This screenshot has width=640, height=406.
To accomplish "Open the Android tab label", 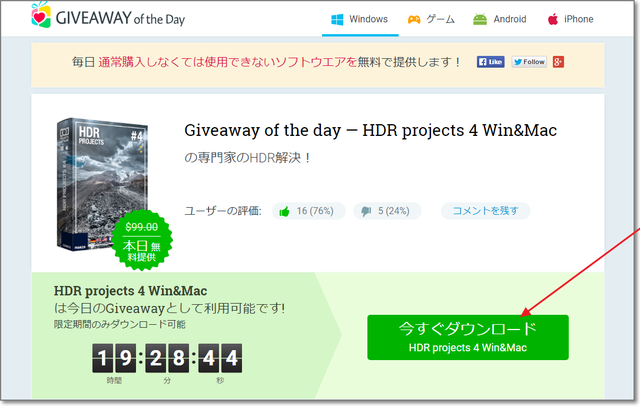I will (x=510, y=19).
